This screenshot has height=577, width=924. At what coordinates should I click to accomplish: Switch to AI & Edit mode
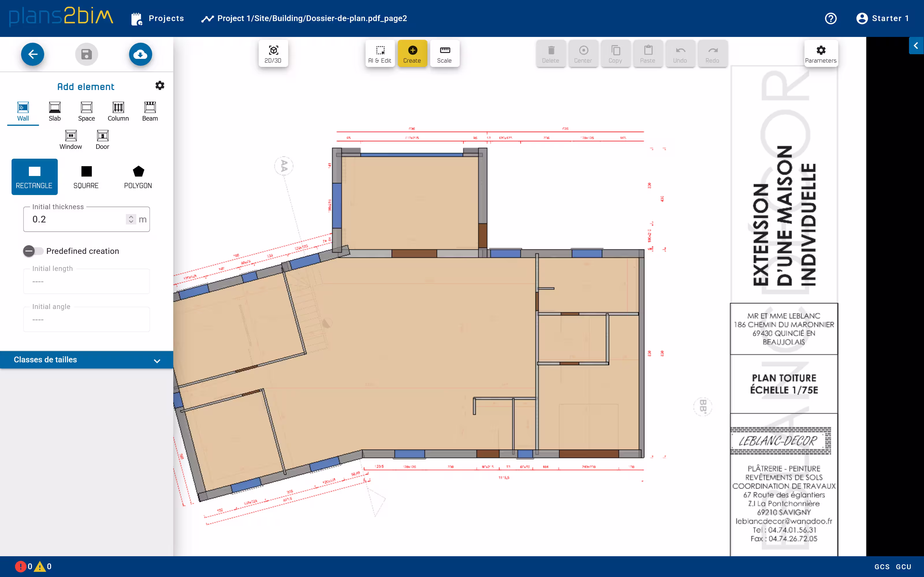tap(380, 54)
